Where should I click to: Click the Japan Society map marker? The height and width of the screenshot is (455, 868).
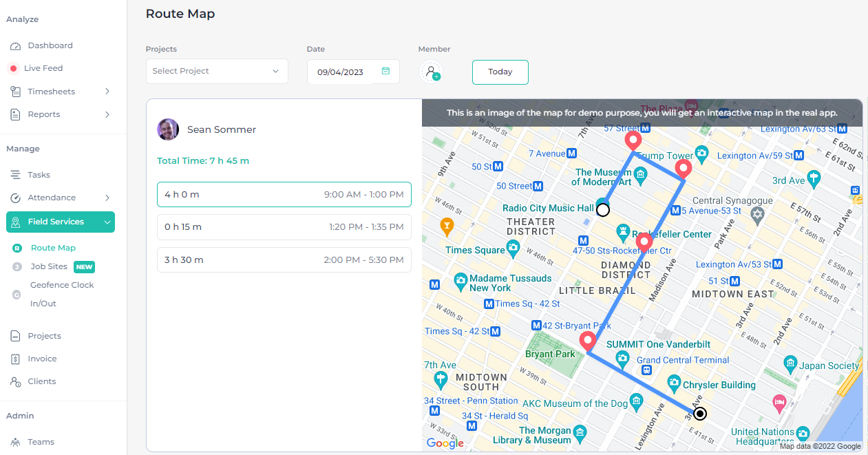tap(790, 363)
